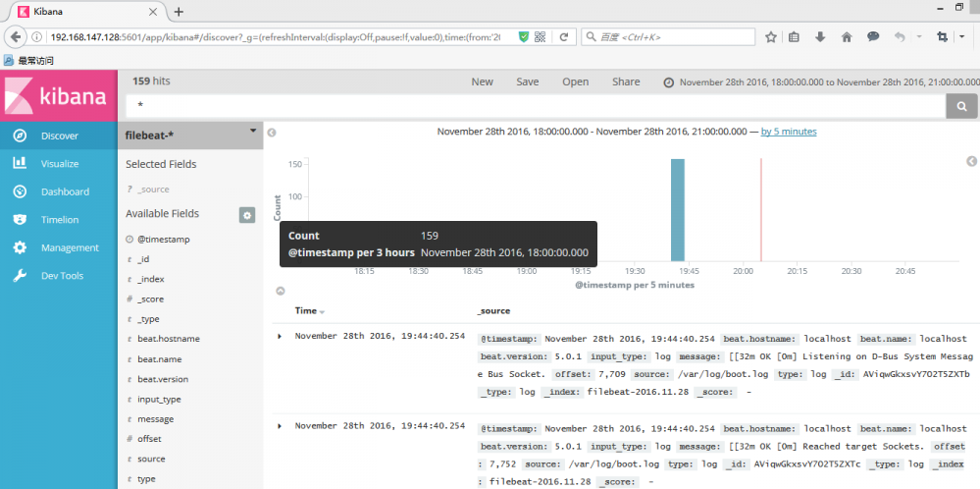Click the Management nav label
This screenshot has width=980, height=489.
70,247
